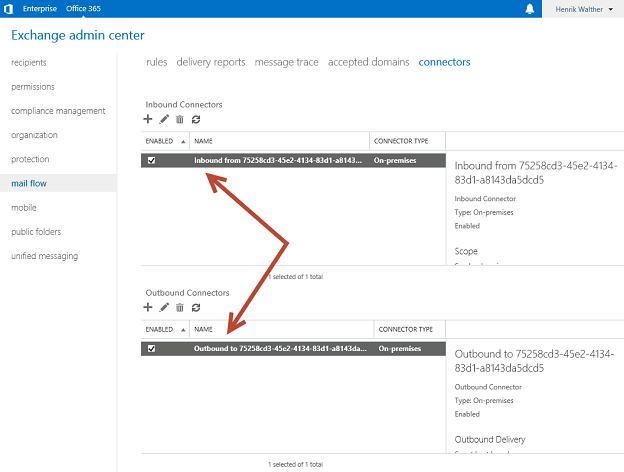Open the mobile section
The image size is (624, 472).
[23, 208]
